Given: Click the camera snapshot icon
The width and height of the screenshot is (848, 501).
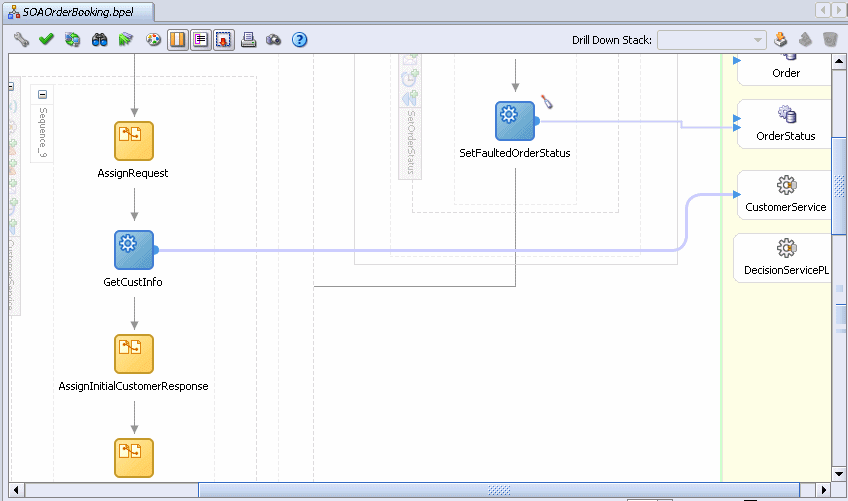Looking at the screenshot, I should 274,39.
